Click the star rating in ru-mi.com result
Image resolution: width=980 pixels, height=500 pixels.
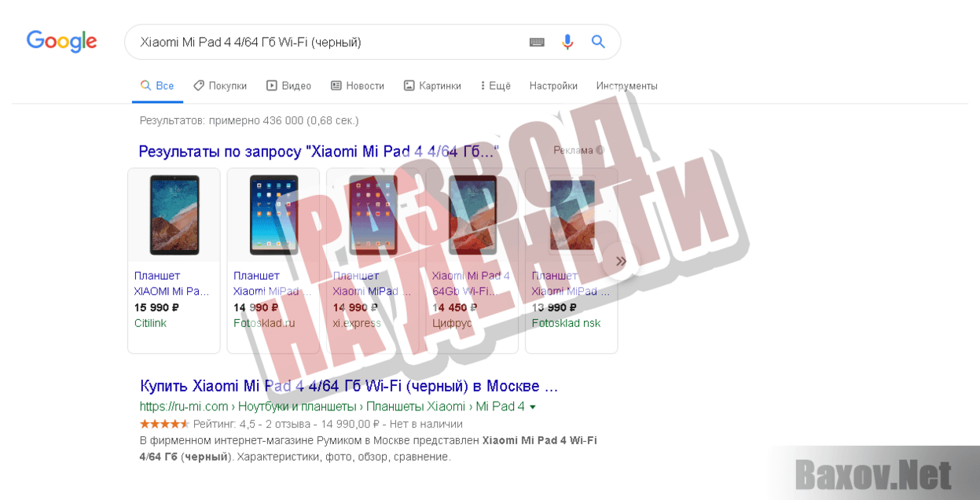pos(164,424)
